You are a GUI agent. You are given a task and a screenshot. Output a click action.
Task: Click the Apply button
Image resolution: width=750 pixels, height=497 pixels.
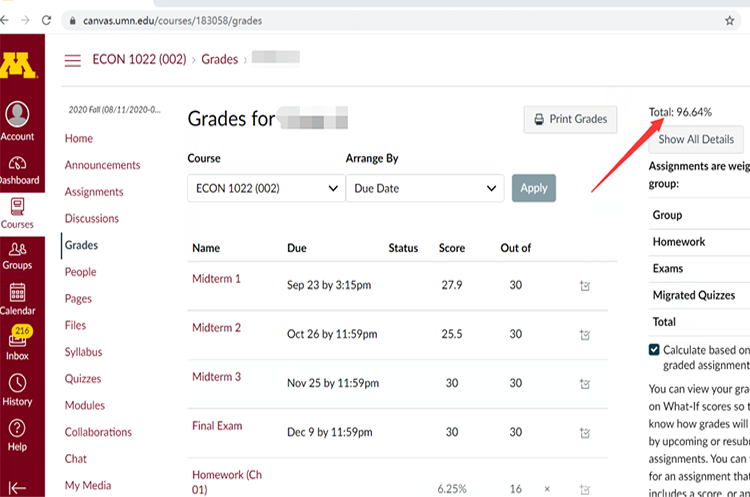point(534,188)
